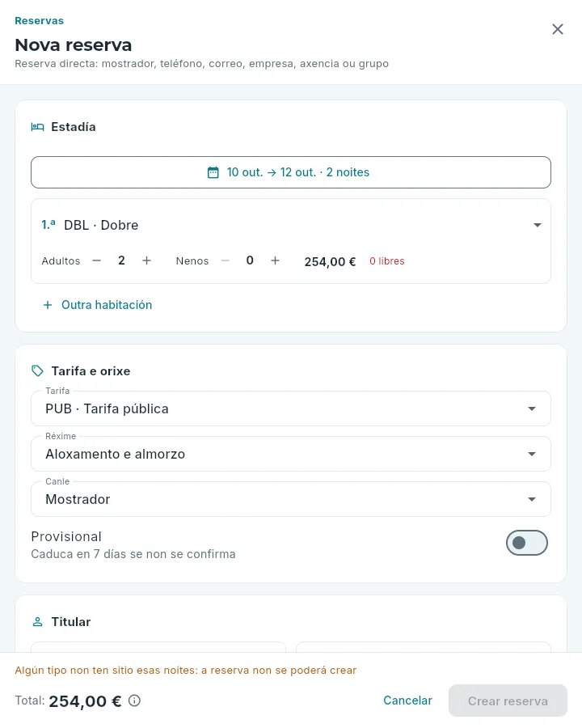The width and height of the screenshot is (582, 728).
Task: Increase adults count with plus icon
Action: coord(146,261)
